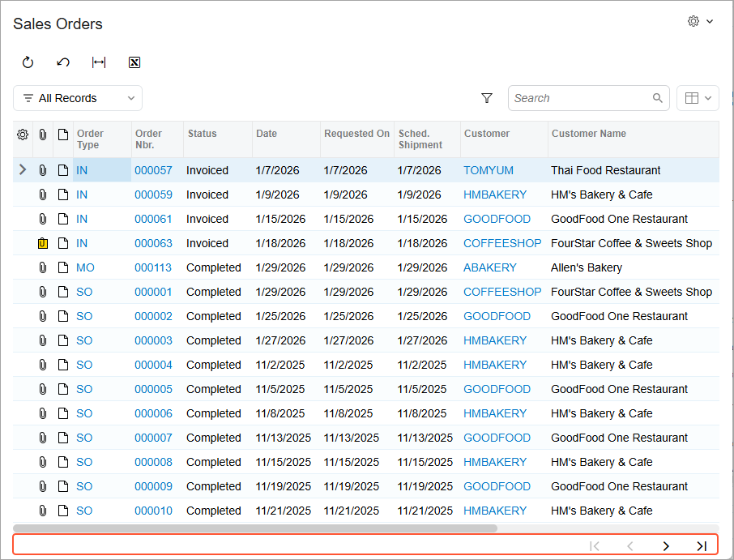734x560 pixels.
Task: Go to the next page of records
Action: (x=666, y=546)
